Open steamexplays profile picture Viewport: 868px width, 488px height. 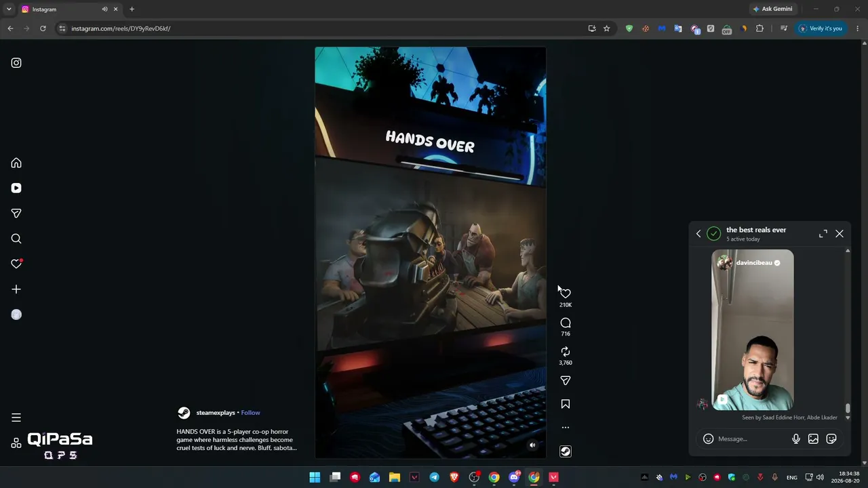184,413
